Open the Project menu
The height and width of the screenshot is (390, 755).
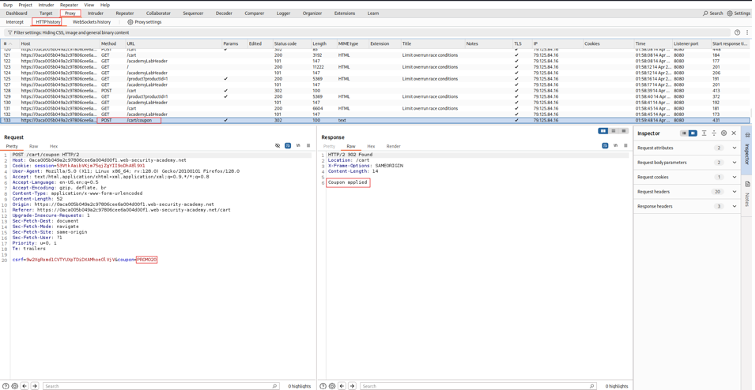point(26,5)
